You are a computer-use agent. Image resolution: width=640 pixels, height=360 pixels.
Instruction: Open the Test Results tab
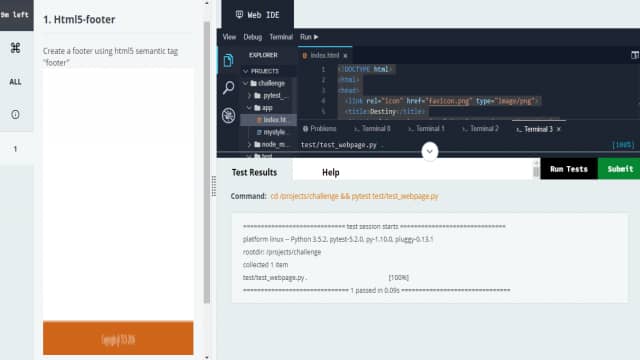[x=254, y=172]
